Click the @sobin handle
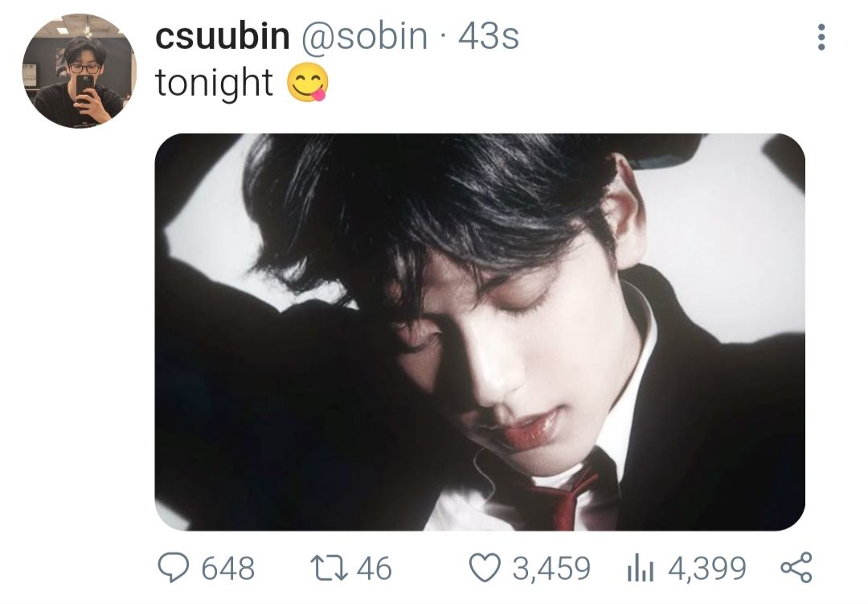Screen dimensions: 868x604 tap(363, 37)
